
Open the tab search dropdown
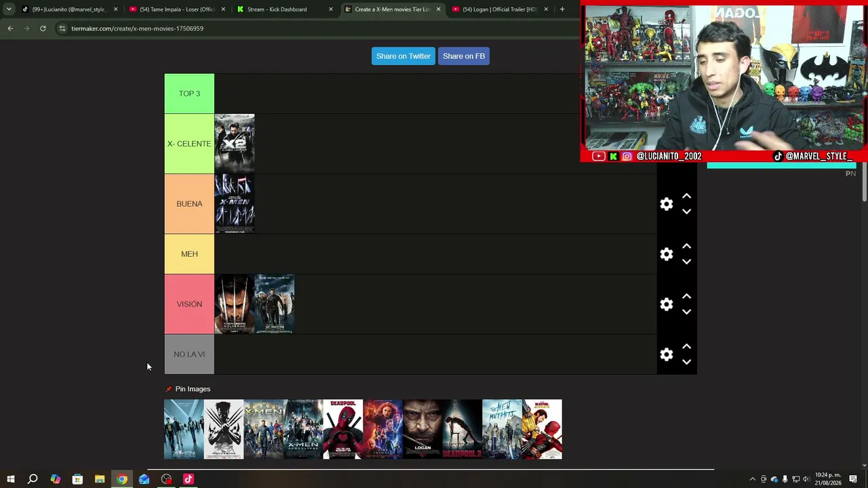(x=9, y=9)
